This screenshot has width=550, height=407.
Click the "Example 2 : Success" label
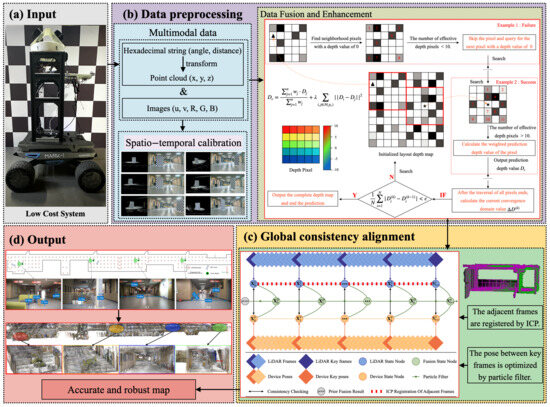click(x=516, y=82)
